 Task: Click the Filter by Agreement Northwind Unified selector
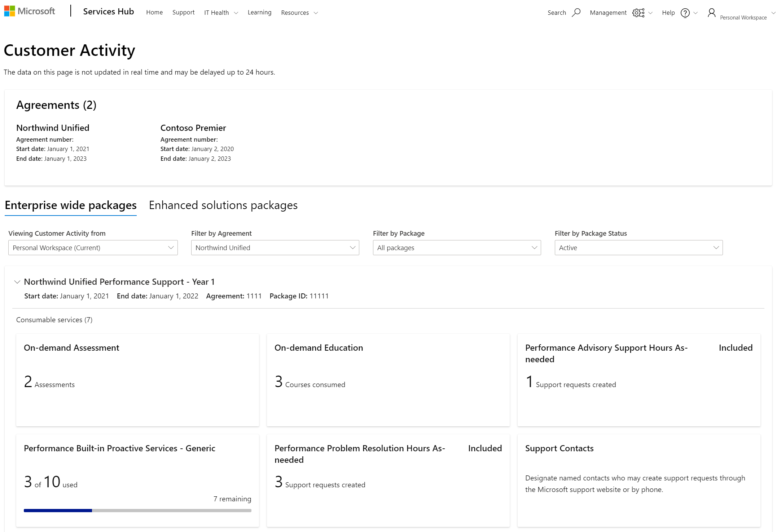click(275, 248)
